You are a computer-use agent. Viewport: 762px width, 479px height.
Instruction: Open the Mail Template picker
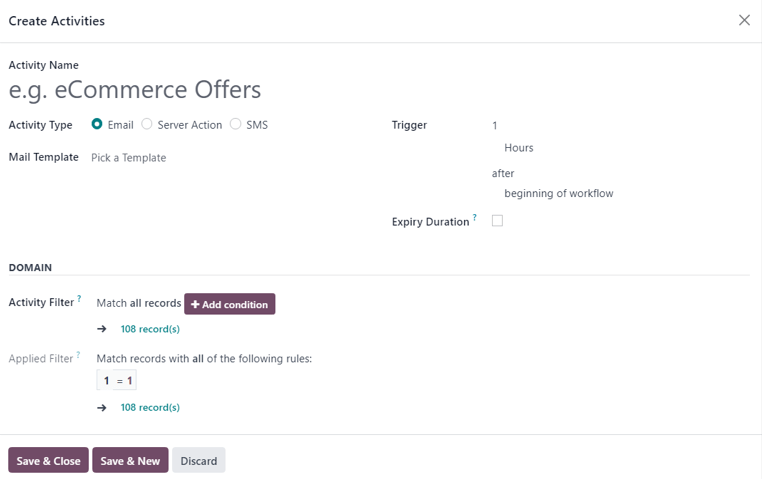click(x=200, y=158)
